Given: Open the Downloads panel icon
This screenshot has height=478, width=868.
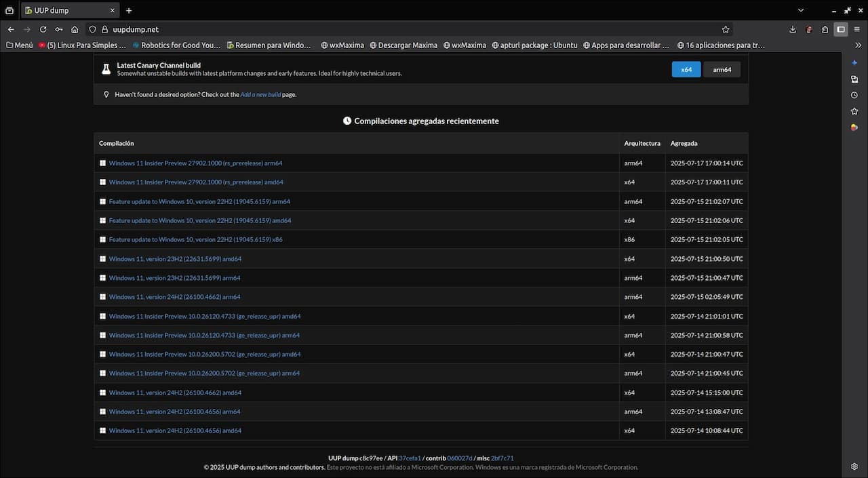Looking at the screenshot, I should coord(793,29).
